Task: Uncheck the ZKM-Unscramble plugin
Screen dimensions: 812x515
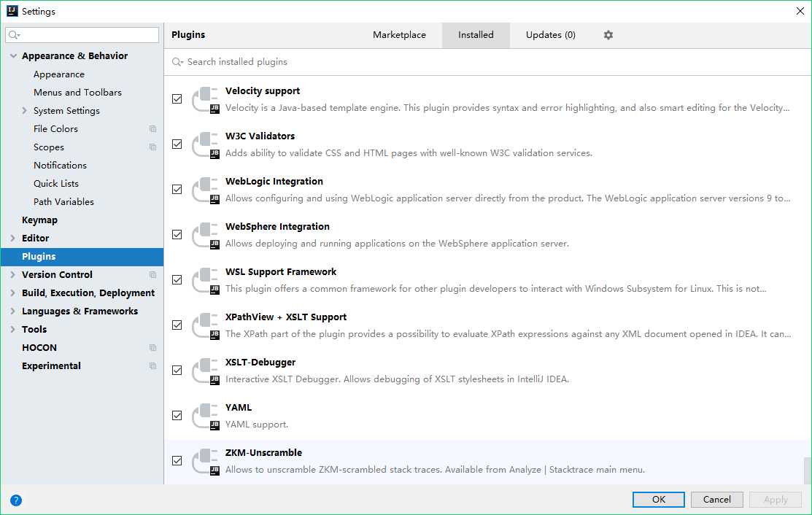Action: [x=177, y=460]
